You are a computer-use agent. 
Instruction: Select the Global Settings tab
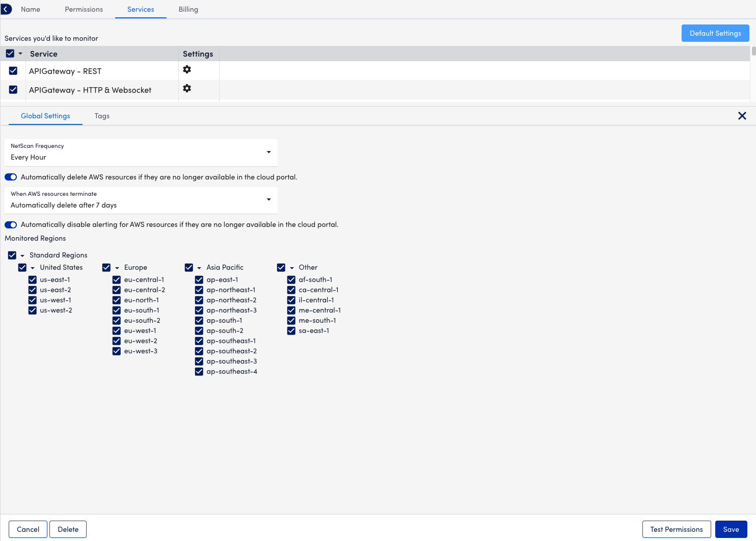tap(45, 116)
